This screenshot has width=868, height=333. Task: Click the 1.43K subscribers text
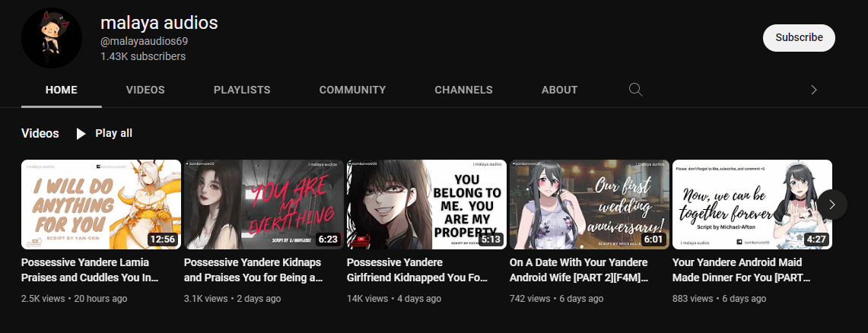tap(143, 56)
